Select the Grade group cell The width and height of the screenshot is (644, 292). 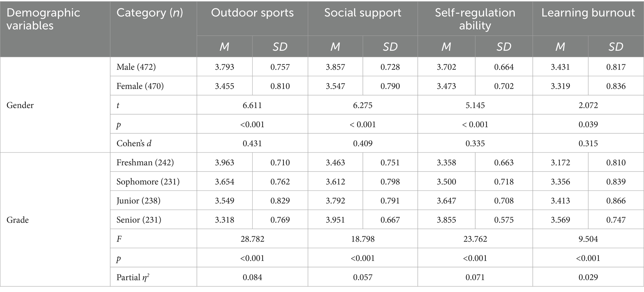click(17, 220)
